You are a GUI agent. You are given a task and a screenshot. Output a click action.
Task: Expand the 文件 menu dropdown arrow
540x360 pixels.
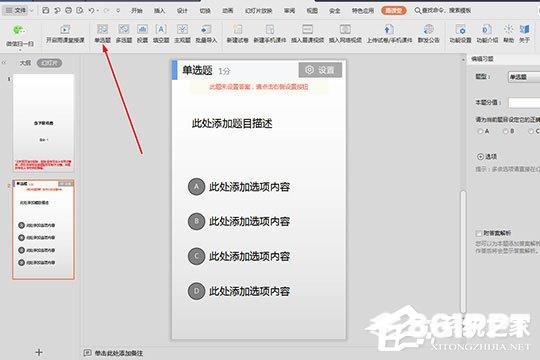[32, 11]
